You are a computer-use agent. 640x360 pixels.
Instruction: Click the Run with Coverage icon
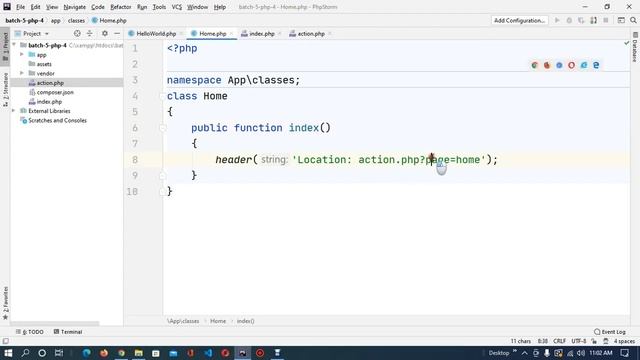(581, 20)
